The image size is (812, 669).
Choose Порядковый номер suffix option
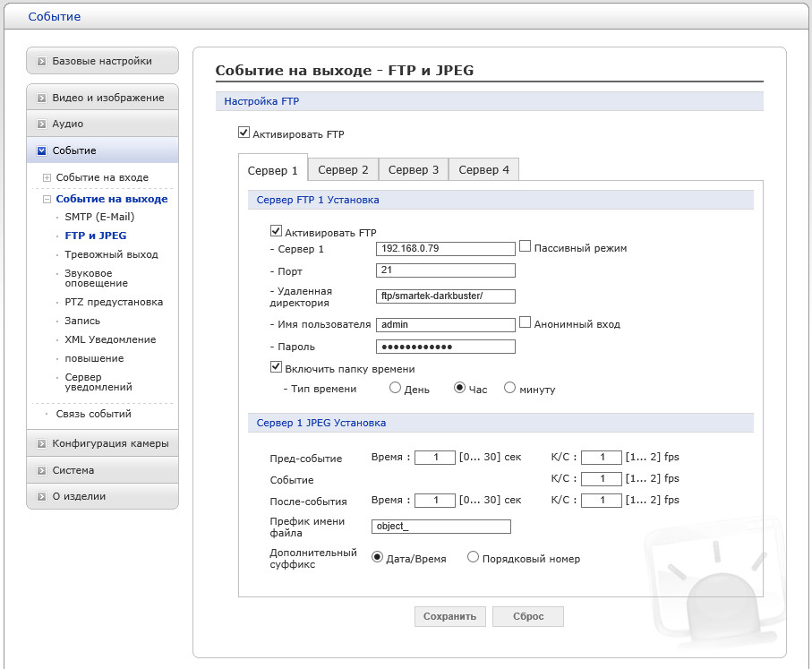coord(474,557)
